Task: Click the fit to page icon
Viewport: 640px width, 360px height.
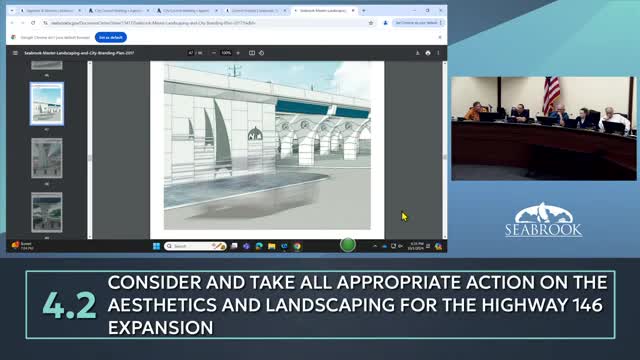Action: (x=252, y=53)
